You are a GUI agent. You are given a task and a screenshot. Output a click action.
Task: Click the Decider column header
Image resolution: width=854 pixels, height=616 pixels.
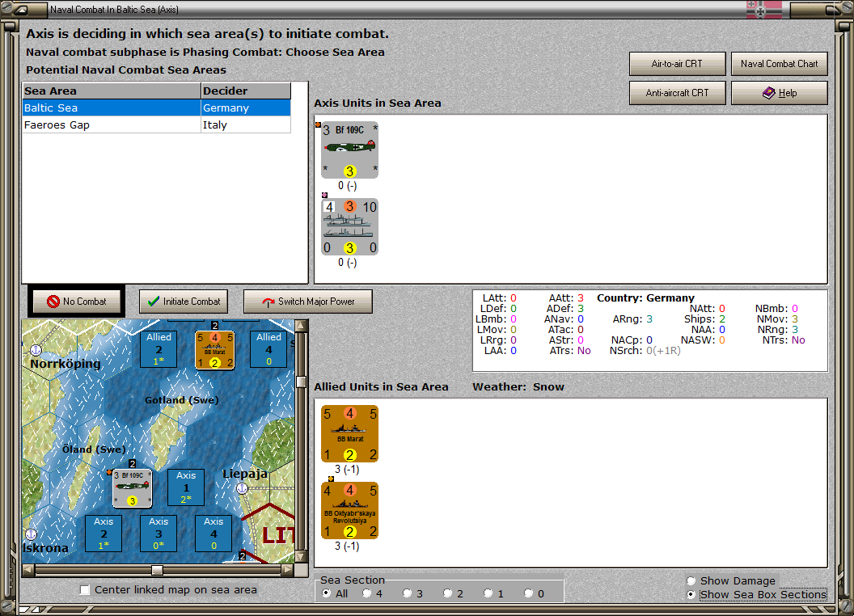[246, 91]
